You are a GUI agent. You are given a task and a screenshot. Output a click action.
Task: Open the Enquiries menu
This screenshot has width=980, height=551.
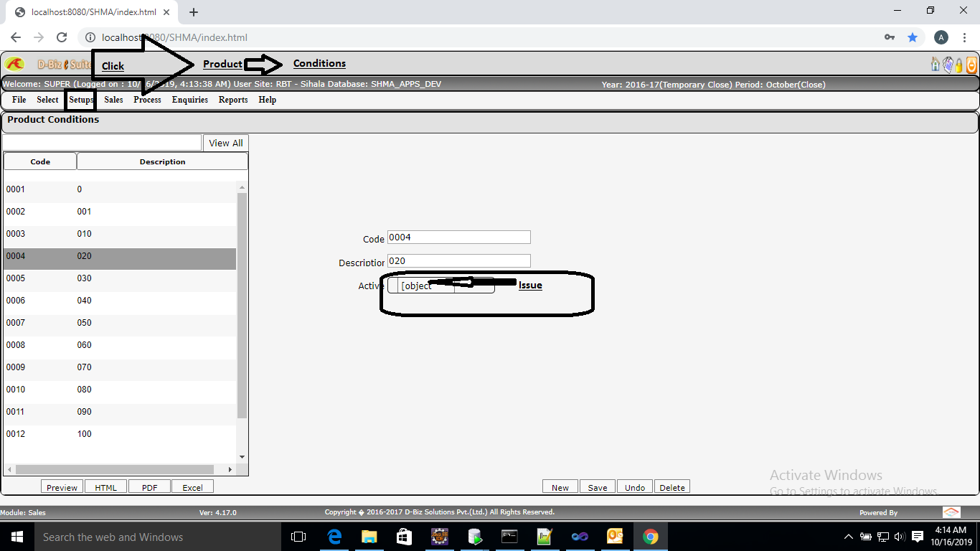189,100
